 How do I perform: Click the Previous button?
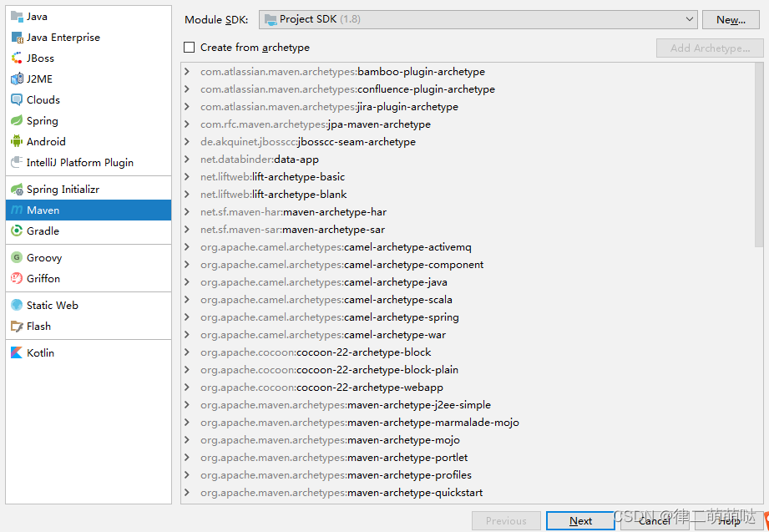(x=506, y=520)
